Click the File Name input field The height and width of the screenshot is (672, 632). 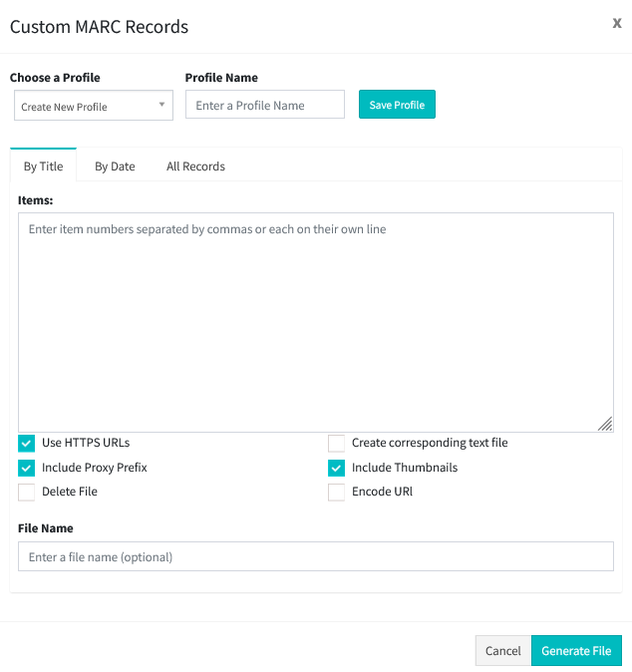click(x=316, y=556)
